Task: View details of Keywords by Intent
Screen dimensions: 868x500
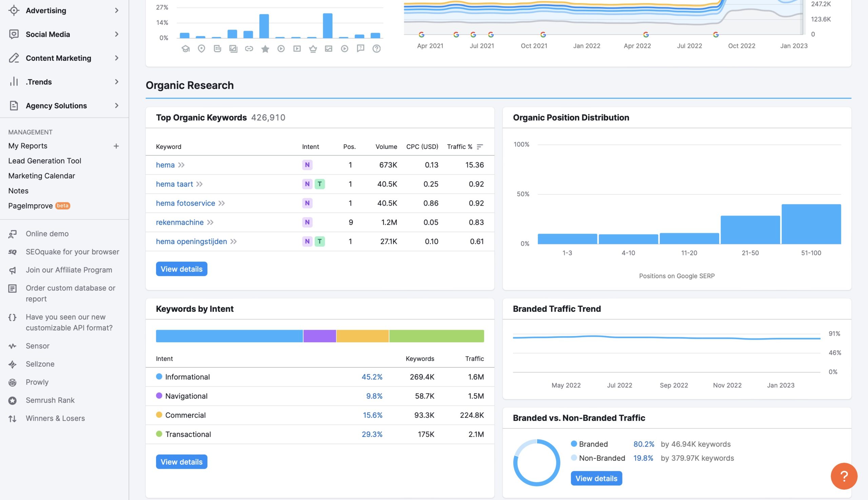Action: (181, 462)
